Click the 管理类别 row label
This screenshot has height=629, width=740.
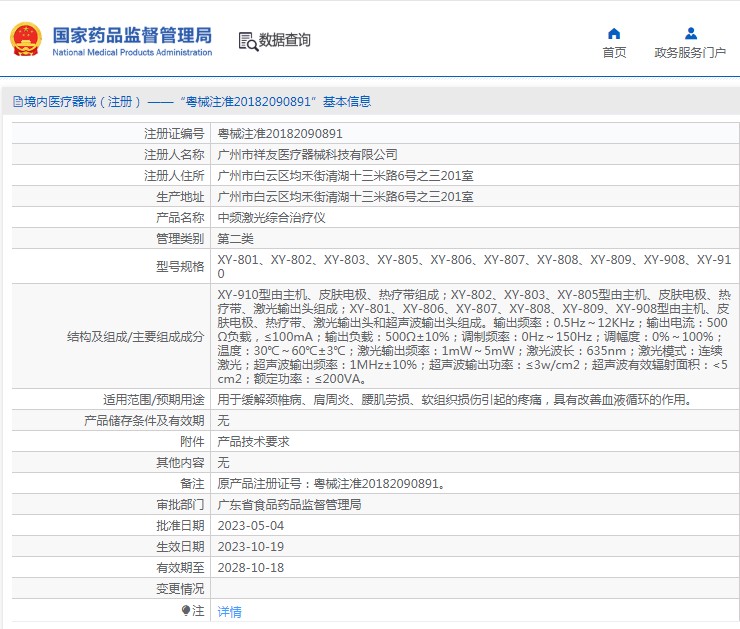180,239
